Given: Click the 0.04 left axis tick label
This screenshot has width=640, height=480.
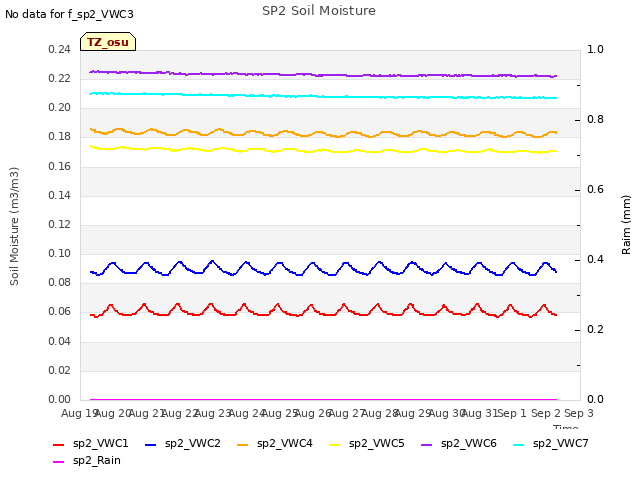Looking at the screenshot, I should (x=60, y=342).
